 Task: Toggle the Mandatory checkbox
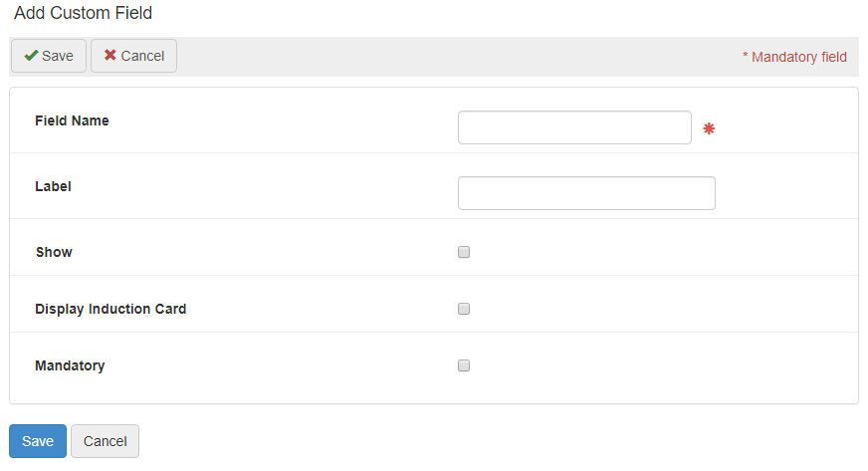(x=464, y=365)
